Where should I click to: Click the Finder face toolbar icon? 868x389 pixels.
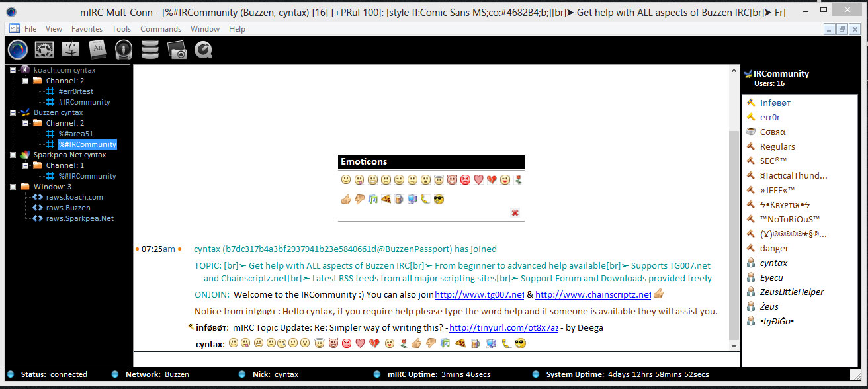pyautogui.click(x=71, y=50)
